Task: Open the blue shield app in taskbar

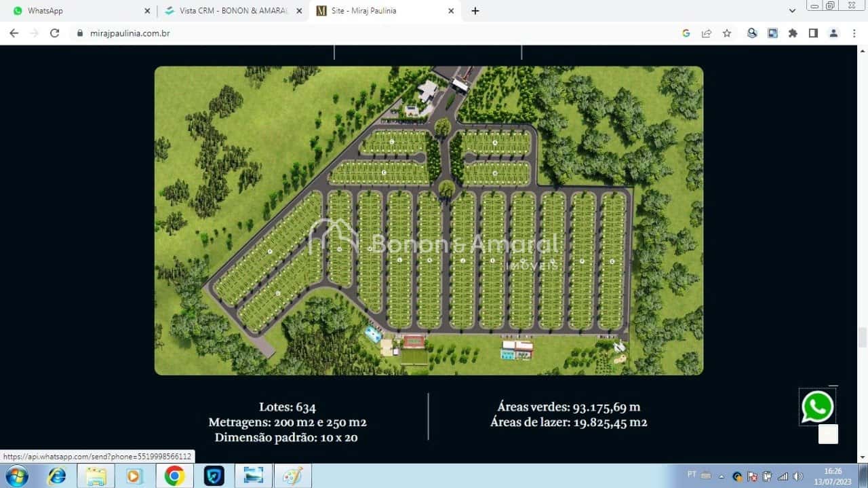Action: pos(214,476)
